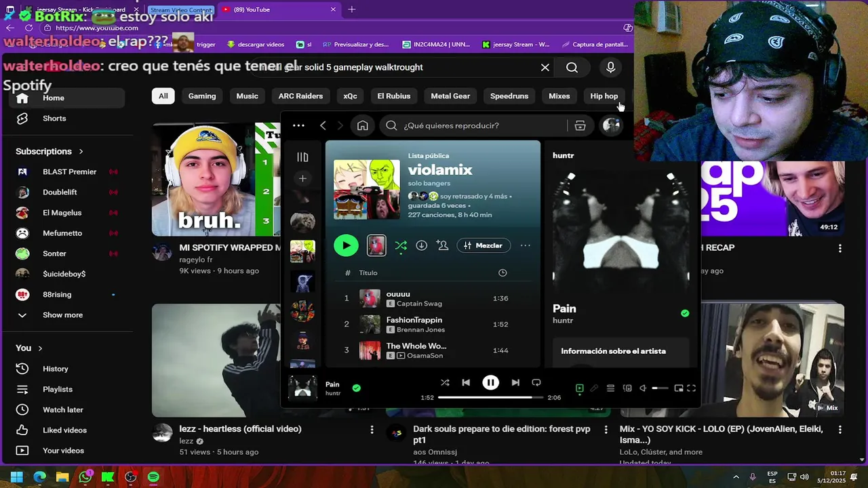Image resolution: width=868 pixels, height=488 pixels.
Task: Open violamix playlist cover image
Action: (x=367, y=189)
